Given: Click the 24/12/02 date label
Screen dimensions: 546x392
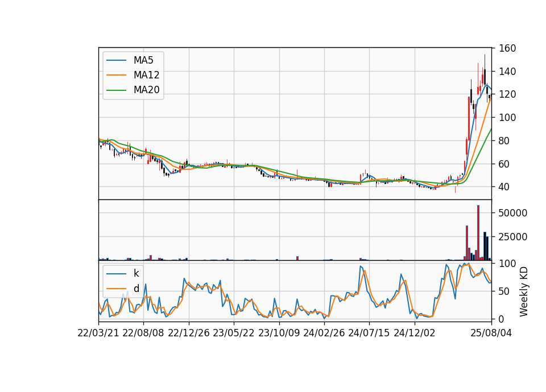Looking at the screenshot, I should coord(415,333).
